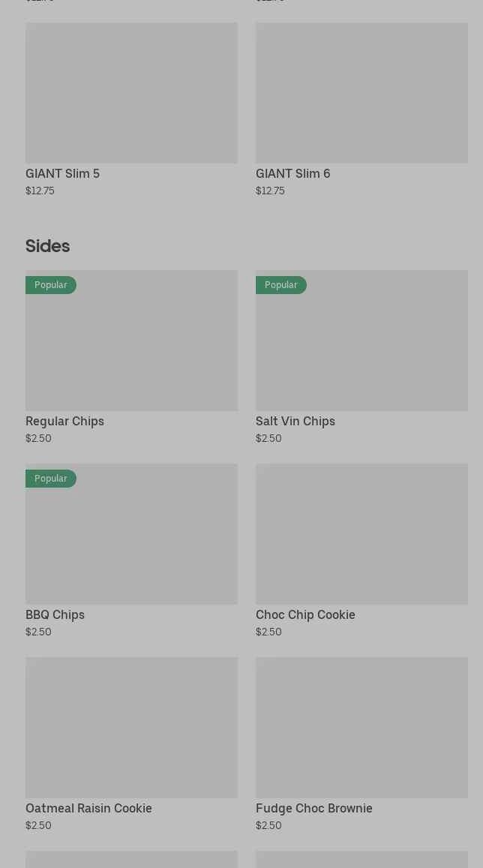Select the Fudge Choc Brownie title
Viewport: 483px width, 868px height.
(x=313, y=808)
